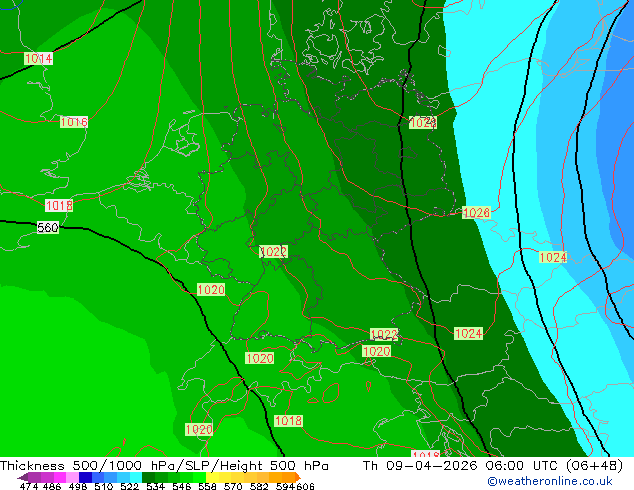Screen dimensions: 634x490
Task: Click the orange arrow tip ending the color scale
Action: click(x=298, y=477)
